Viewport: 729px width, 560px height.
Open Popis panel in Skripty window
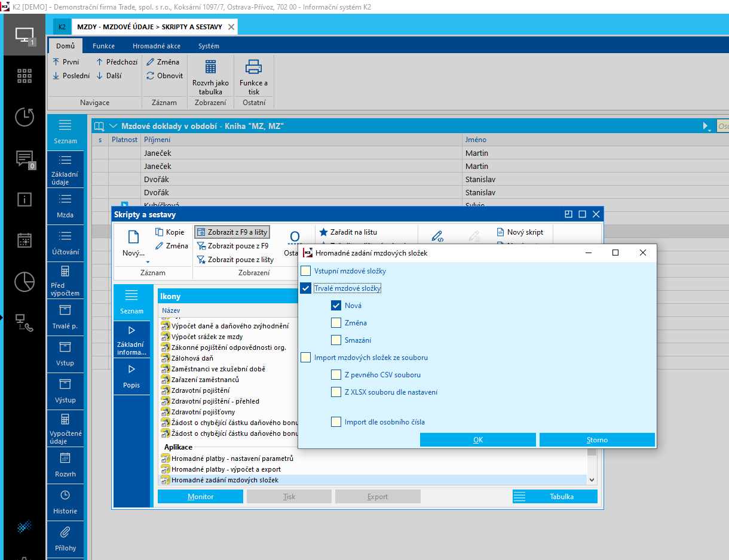[x=131, y=377]
